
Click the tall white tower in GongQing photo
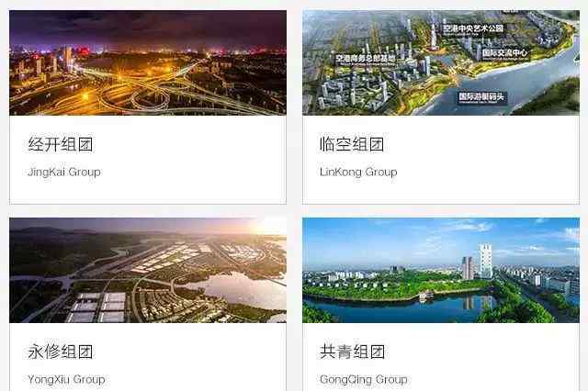[485, 261]
